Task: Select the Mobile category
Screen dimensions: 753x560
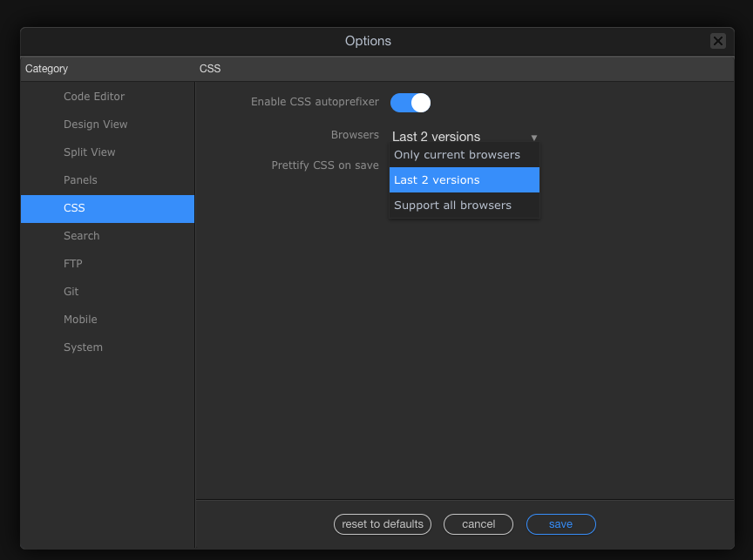Action: click(80, 320)
